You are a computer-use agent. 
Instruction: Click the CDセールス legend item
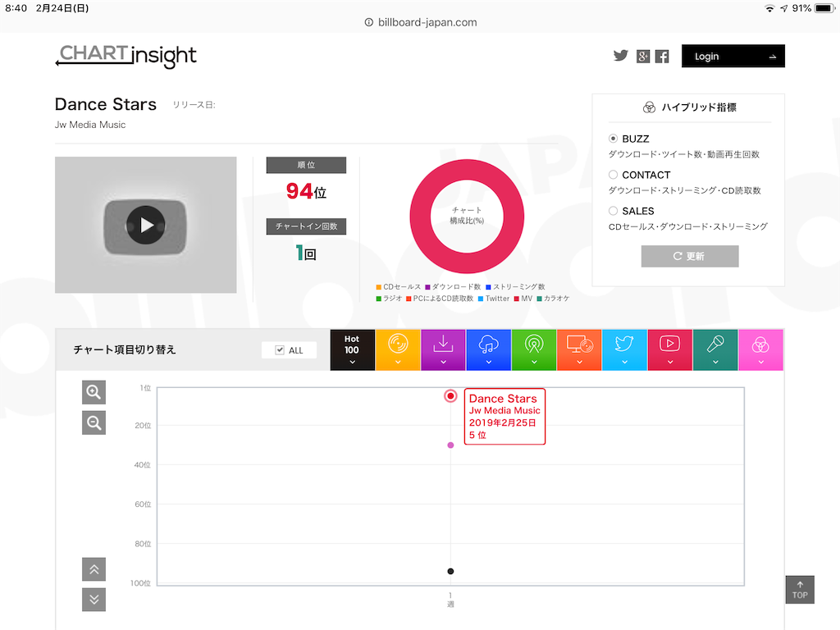pyautogui.click(x=399, y=287)
